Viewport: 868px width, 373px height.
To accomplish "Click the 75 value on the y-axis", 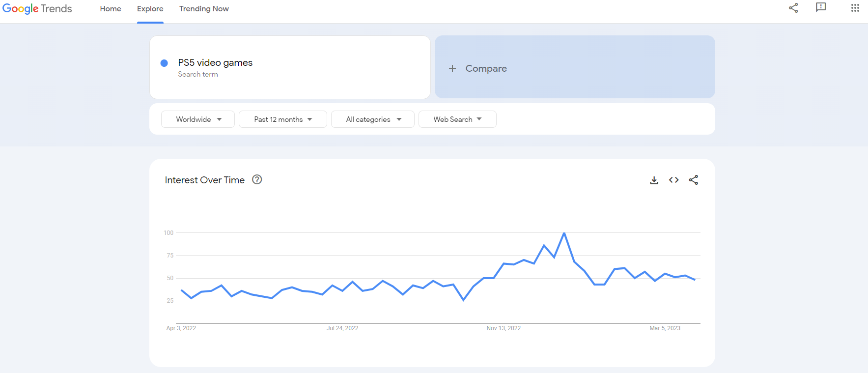I will (170, 256).
